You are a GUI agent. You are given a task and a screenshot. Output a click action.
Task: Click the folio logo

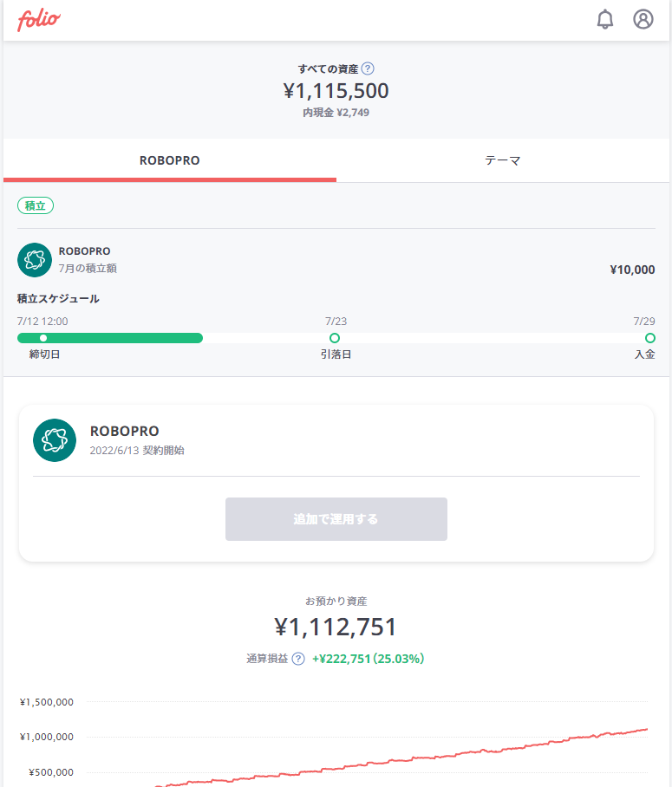click(x=39, y=20)
